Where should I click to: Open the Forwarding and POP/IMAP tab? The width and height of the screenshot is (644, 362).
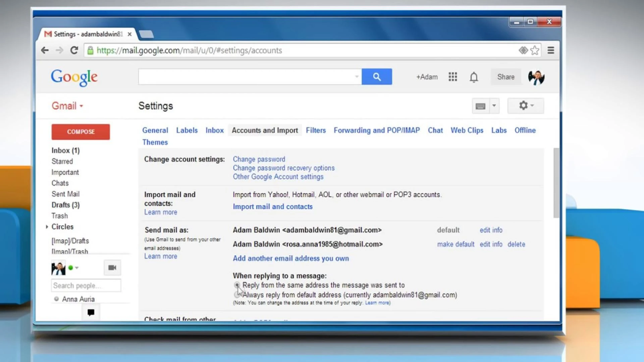pyautogui.click(x=376, y=130)
